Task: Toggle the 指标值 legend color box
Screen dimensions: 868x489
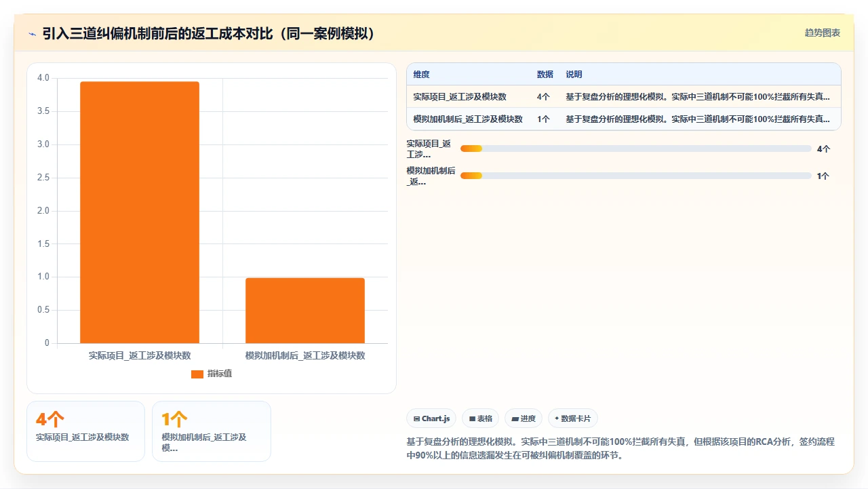Action: pos(197,374)
